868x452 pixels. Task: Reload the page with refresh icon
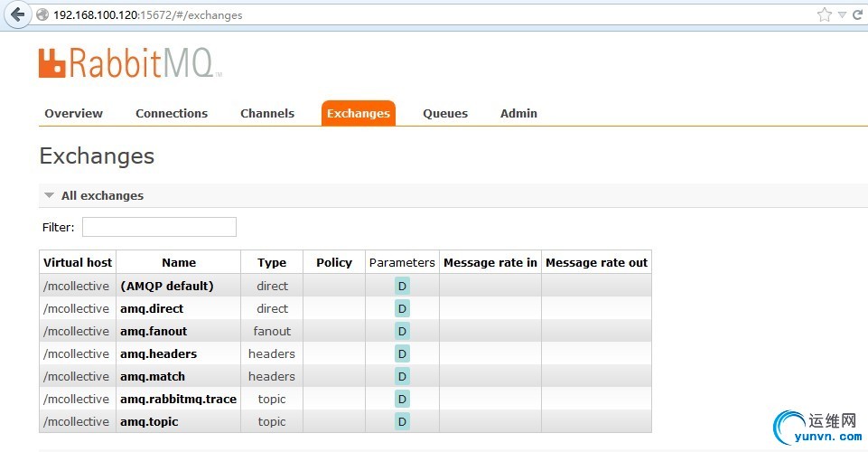(x=858, y=15)
